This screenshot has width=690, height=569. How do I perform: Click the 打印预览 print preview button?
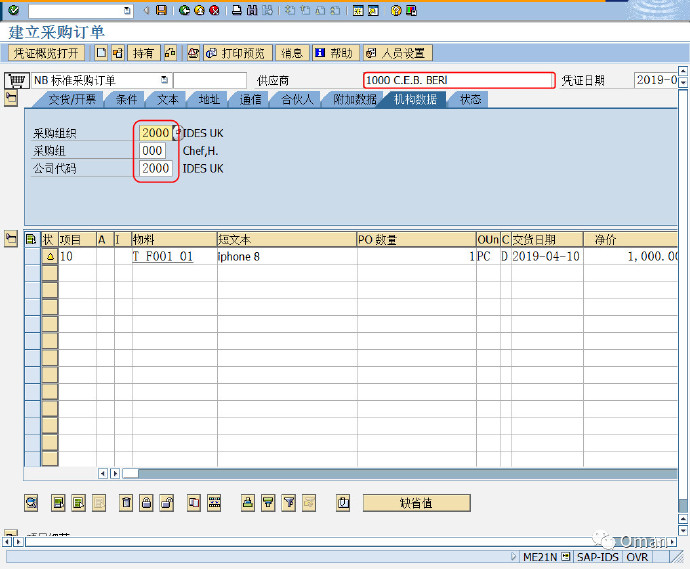238,53
